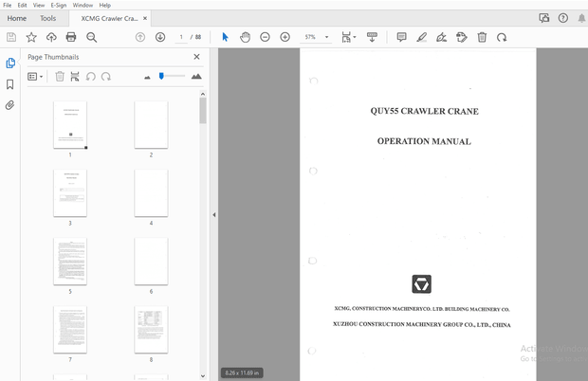Add document to starred with star icon
Viewport: 588px width, 381px height.
coord(31,37)
